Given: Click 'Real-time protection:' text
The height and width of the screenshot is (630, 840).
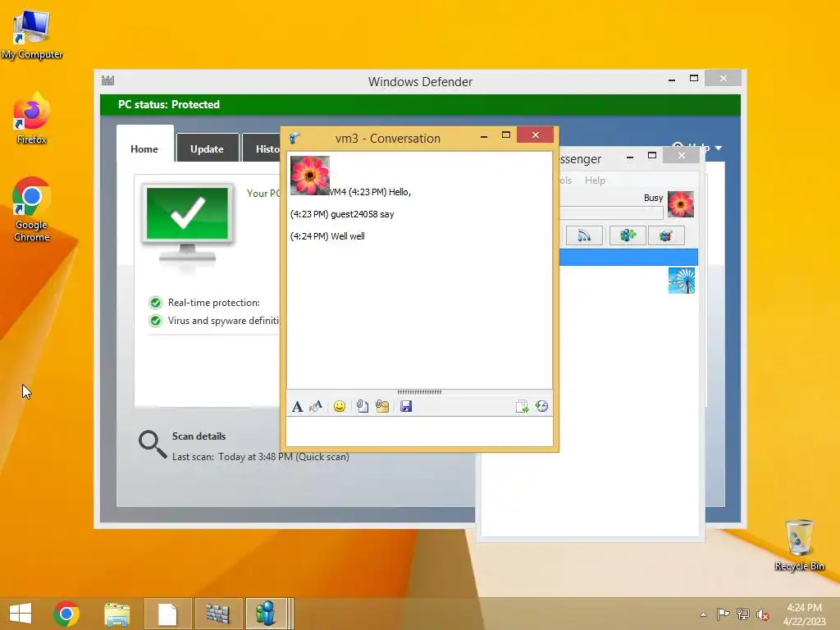Looking at the screenshot, I should (214, 303).
